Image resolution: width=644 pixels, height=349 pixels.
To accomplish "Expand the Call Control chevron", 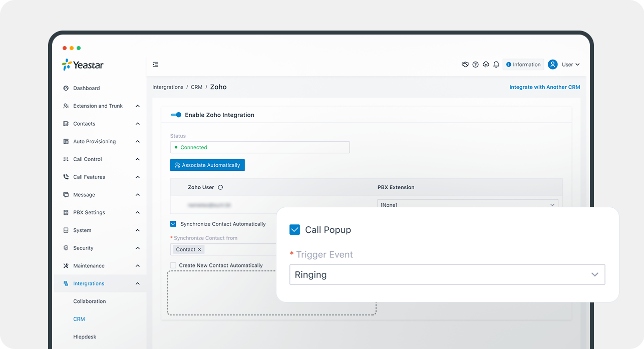I will tap(138, 159).
